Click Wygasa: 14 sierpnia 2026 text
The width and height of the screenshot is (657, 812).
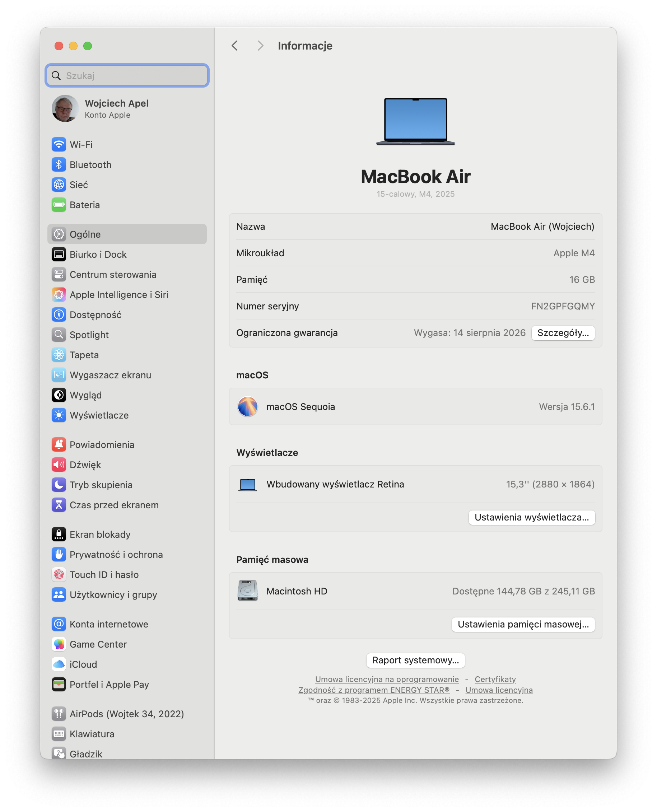click(469, 333)
